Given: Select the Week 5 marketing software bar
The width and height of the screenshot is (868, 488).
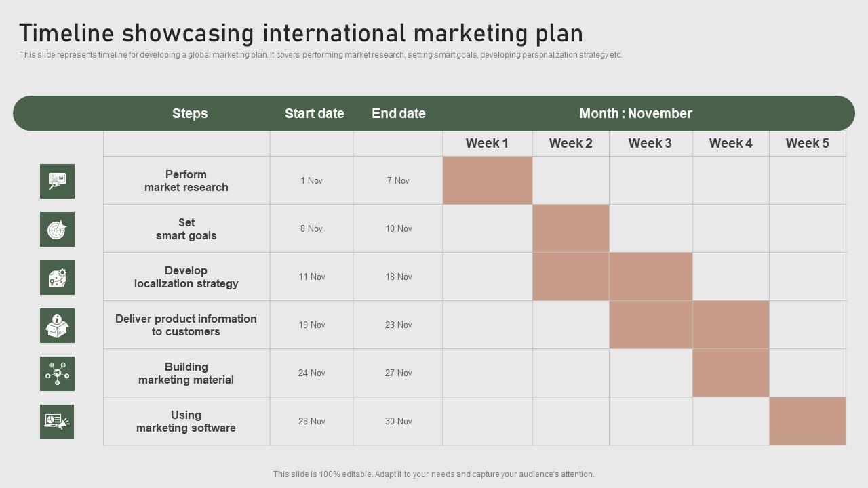Looking at the screenshot, I should (807, 421).
